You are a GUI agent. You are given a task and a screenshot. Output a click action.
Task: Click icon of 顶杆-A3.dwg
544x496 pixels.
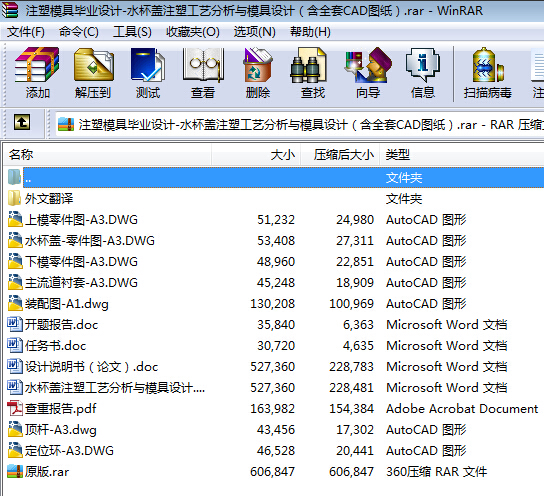(x=15, y=429)
